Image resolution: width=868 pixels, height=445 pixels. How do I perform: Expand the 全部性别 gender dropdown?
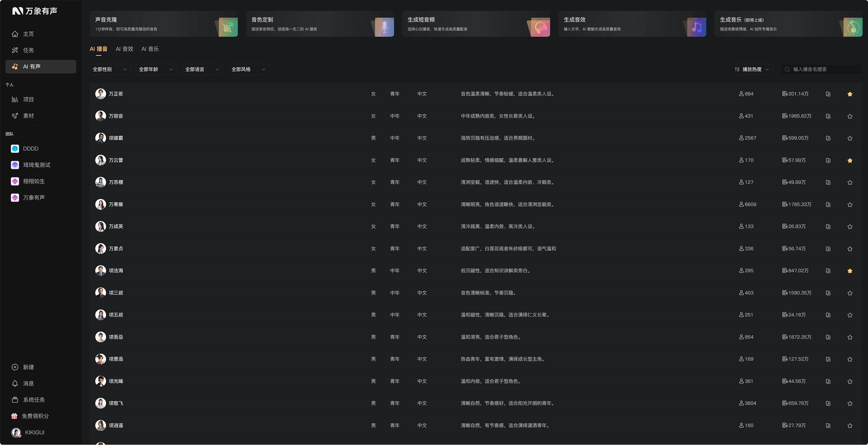110,69
